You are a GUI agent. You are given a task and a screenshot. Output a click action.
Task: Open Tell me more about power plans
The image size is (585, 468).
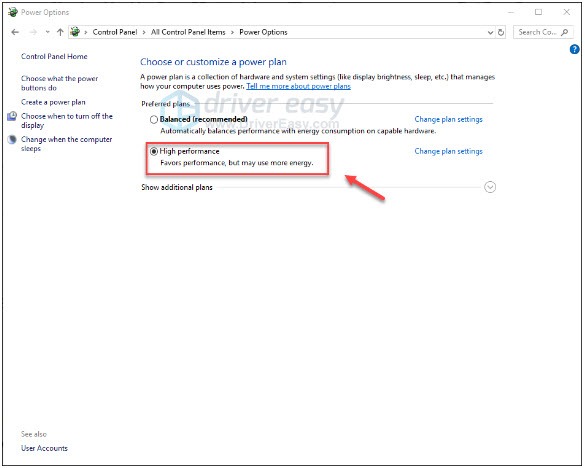[298, 86]
